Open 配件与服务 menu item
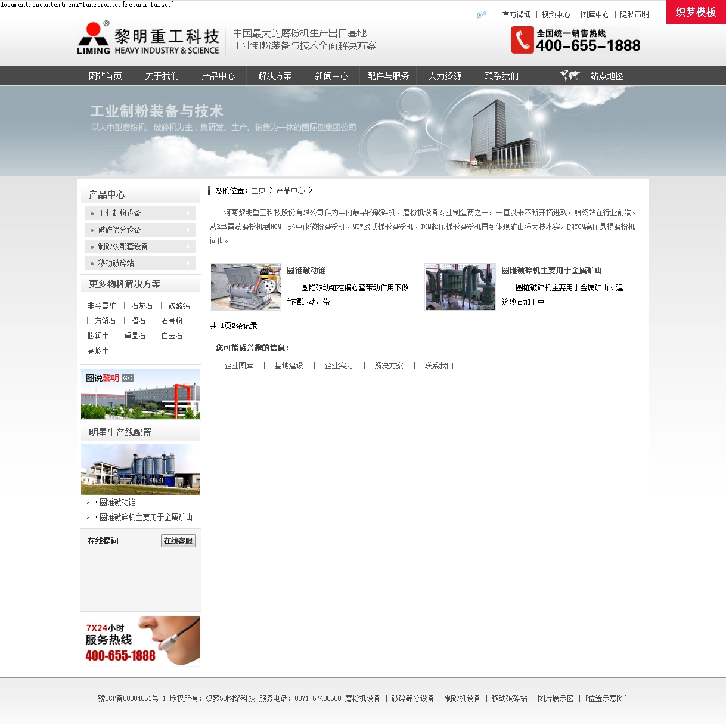This screenshot has width=726, height=728. click(x=388, y=76)
